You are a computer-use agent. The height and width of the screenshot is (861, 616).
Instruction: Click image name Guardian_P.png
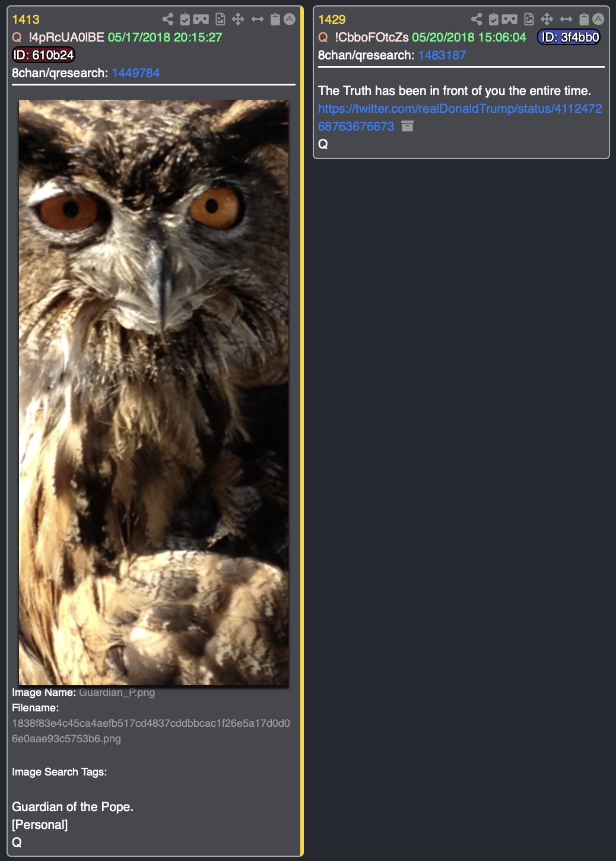point(117,692)
